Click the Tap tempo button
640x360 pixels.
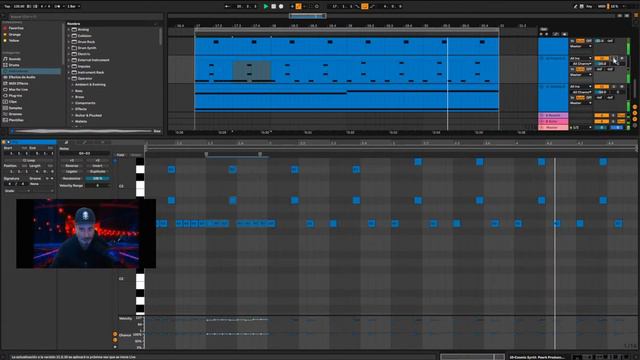coord(7,6)
